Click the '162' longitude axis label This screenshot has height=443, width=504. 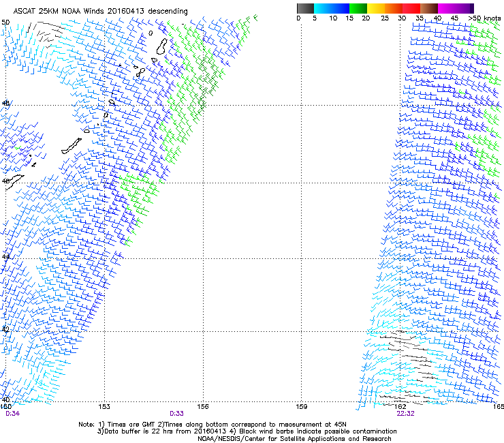coord(400,407)
